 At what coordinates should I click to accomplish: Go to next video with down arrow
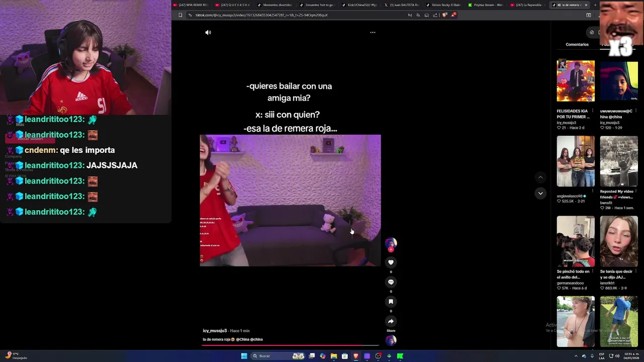[x=540, y=193]
